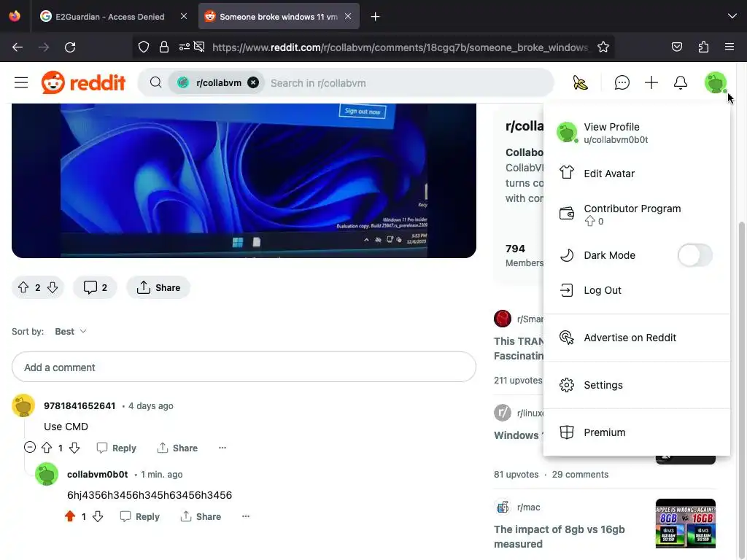Screen dimensions: 747x560
Task: Remove the r/collabvm search filter
Action: [x=253, y=83]
